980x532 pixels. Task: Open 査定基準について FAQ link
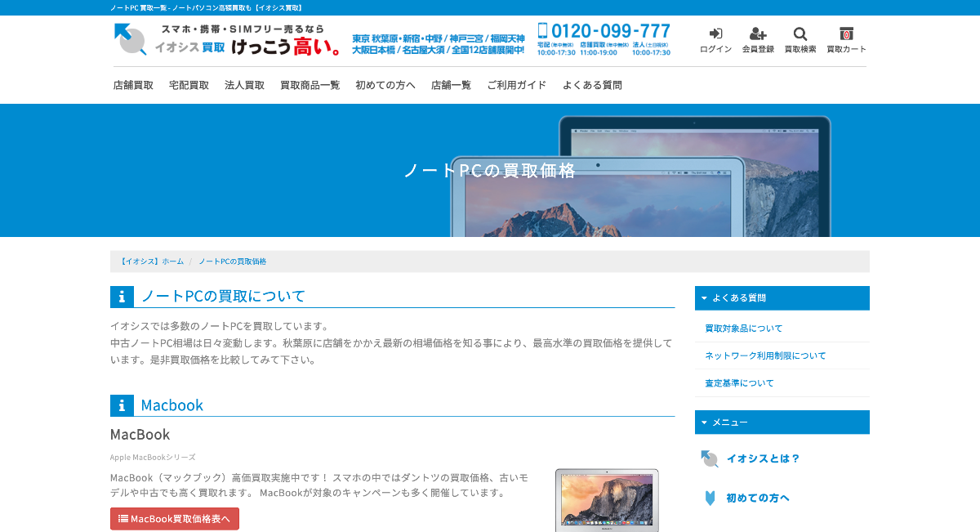[x=740, y=382]
